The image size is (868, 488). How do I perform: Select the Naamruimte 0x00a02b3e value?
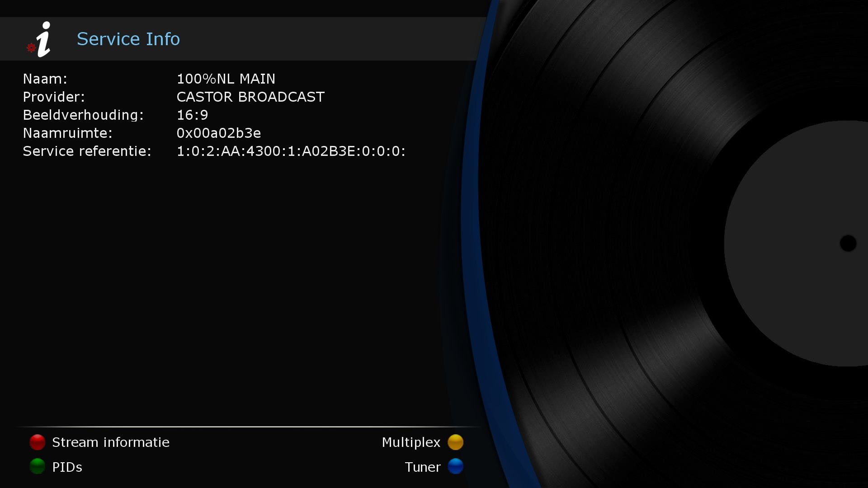218,133
